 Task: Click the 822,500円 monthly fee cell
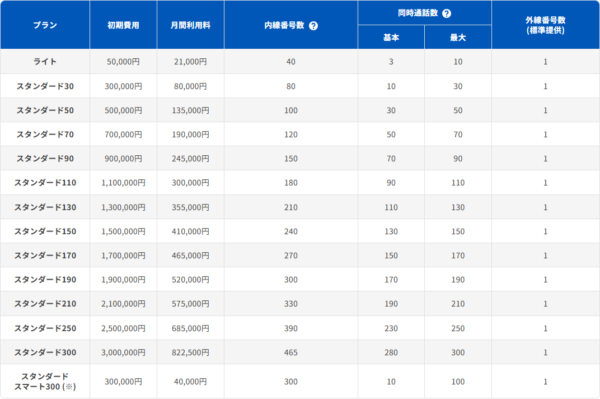191,352
